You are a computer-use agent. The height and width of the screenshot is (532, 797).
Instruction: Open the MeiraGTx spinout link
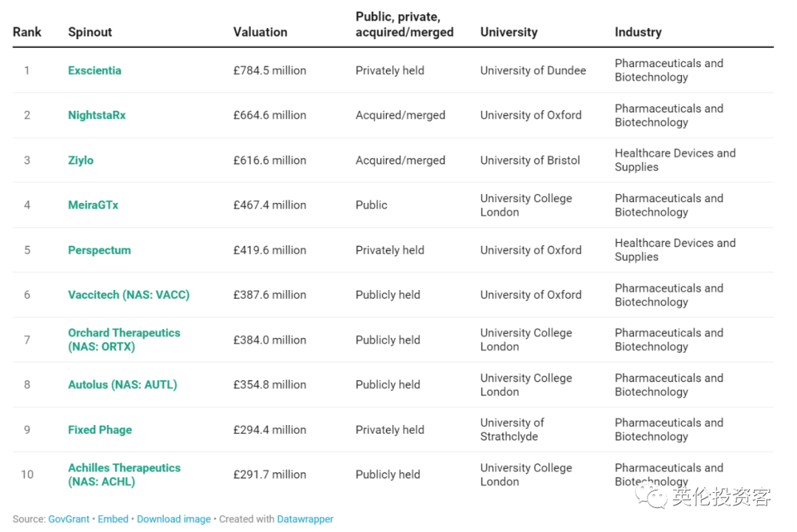click(x=93, y=205)
